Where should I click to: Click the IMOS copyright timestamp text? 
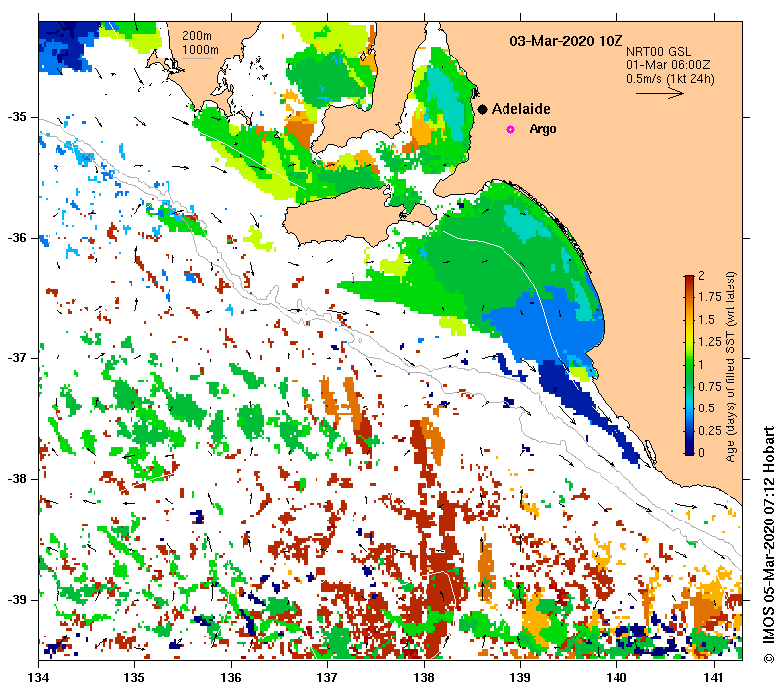point(768,545)
